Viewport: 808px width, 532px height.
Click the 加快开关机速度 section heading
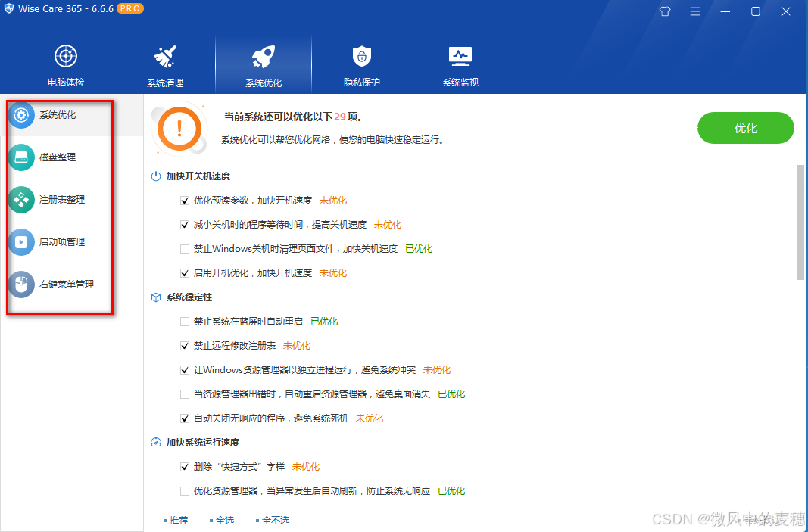coord(198,176)
